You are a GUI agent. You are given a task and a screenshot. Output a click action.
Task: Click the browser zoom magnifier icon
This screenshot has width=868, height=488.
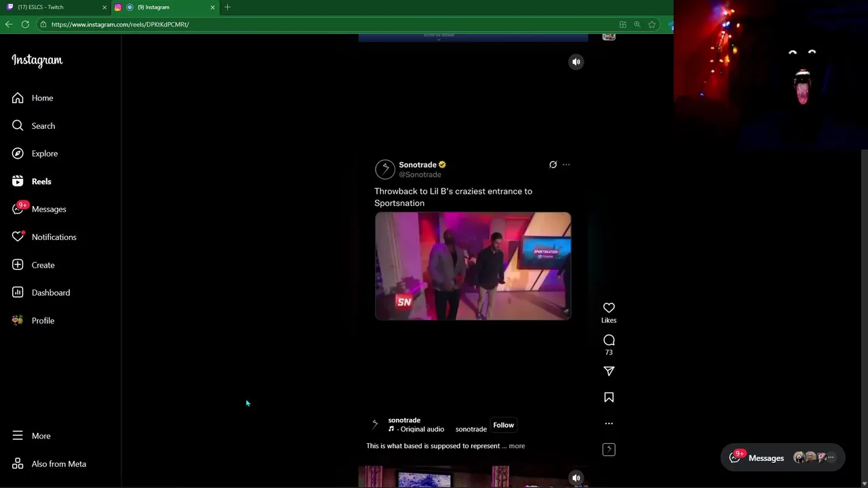[637, 24]
